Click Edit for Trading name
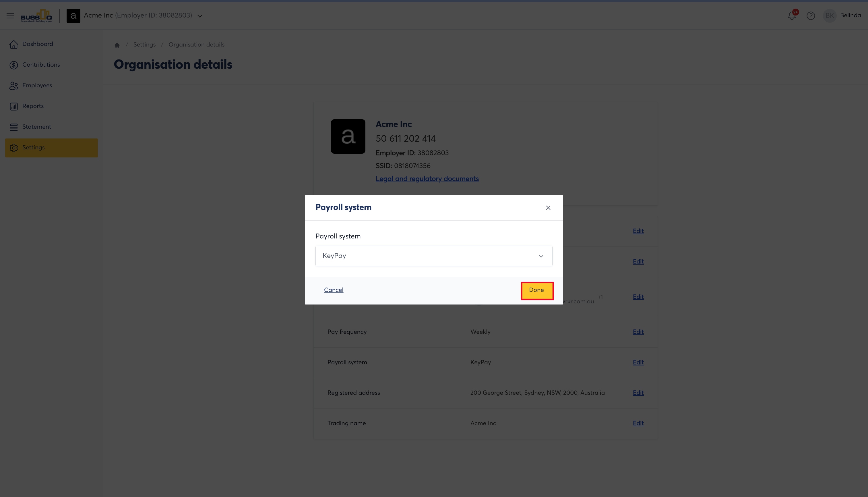Image resolution: width=868 pixels, height=497 pixels. point(638,423)
